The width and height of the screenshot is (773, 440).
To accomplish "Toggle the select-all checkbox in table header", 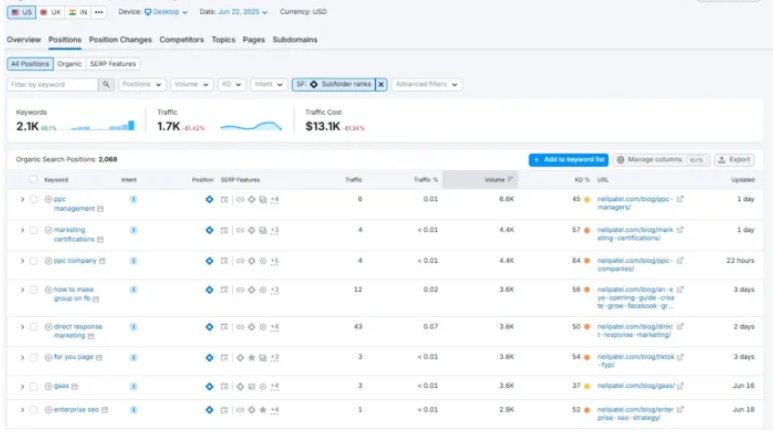I will [33, 180].
